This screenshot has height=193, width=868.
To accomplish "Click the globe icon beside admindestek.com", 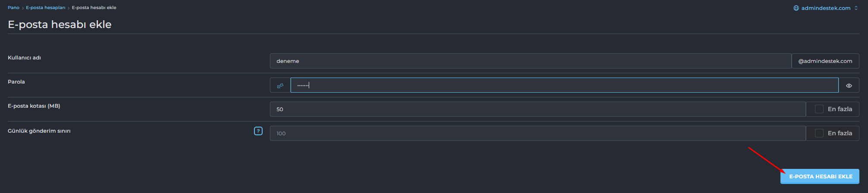I will [x=796, y=8].
